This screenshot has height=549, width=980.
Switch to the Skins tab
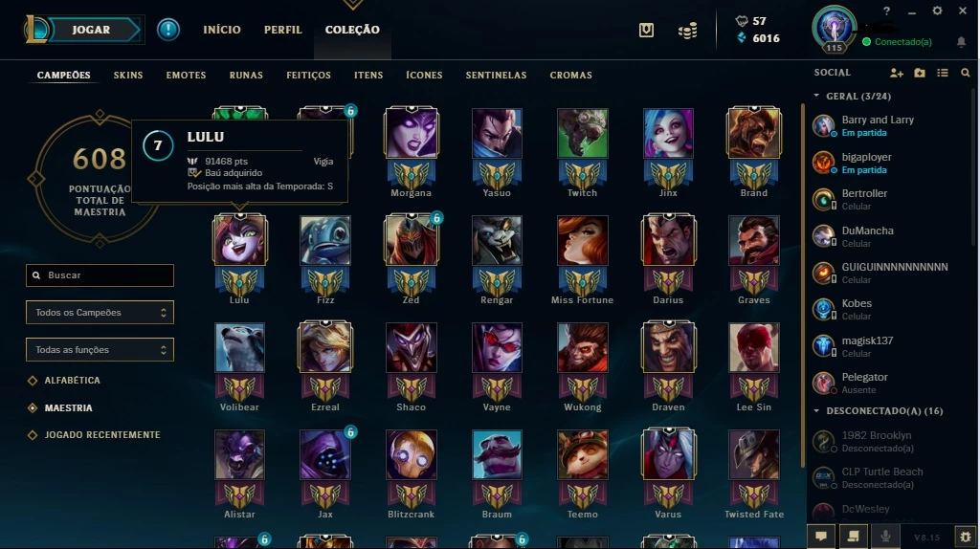[128, 75]
